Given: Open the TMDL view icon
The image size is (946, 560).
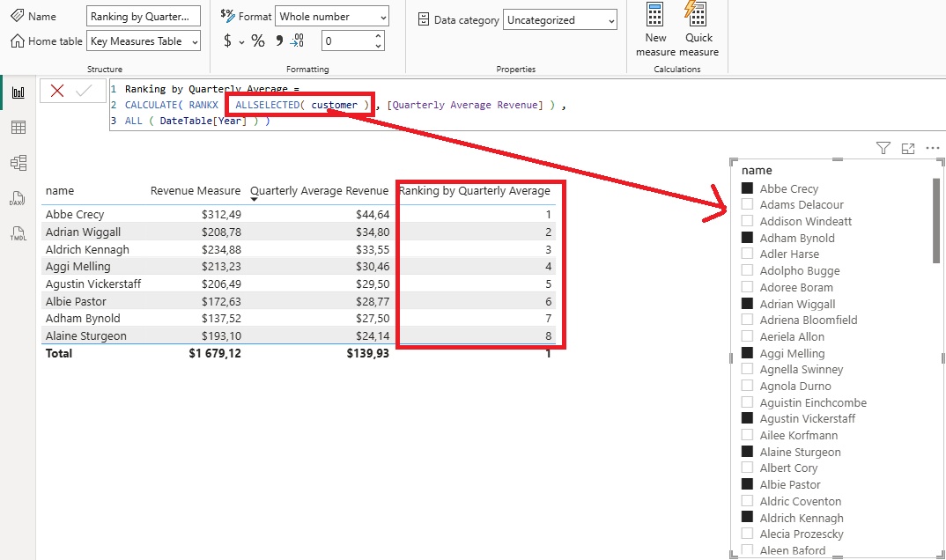Looking at the screenshot, I should 18,233.
